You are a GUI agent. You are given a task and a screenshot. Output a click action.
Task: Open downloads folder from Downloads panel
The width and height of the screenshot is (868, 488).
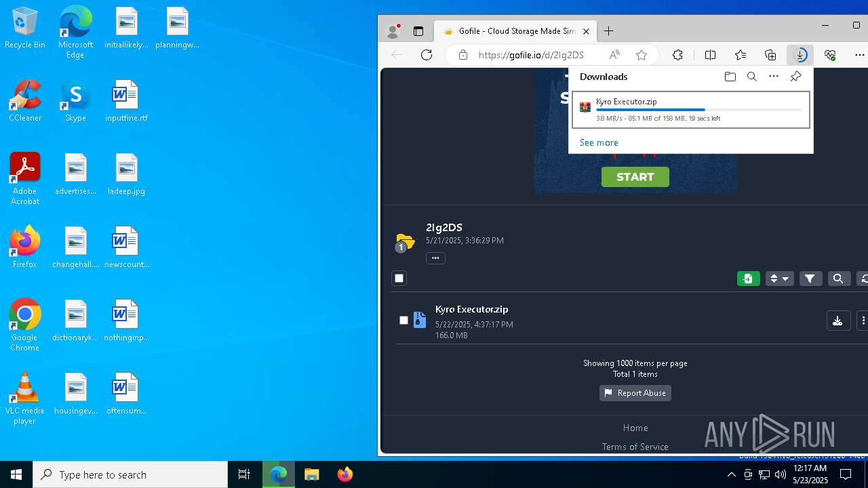point(730,77)
